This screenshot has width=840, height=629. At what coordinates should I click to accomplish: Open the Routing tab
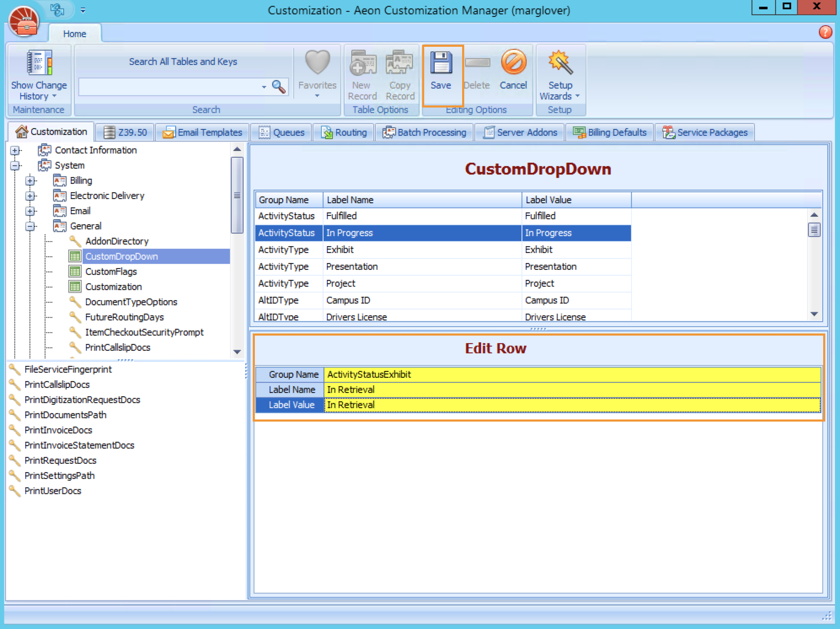(x=344, y=132)
